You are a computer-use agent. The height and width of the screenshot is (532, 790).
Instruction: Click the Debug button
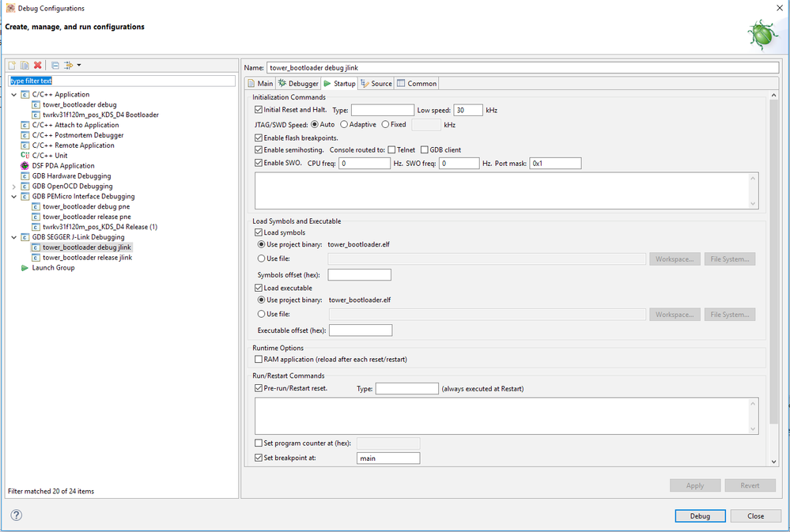[701, 516]
